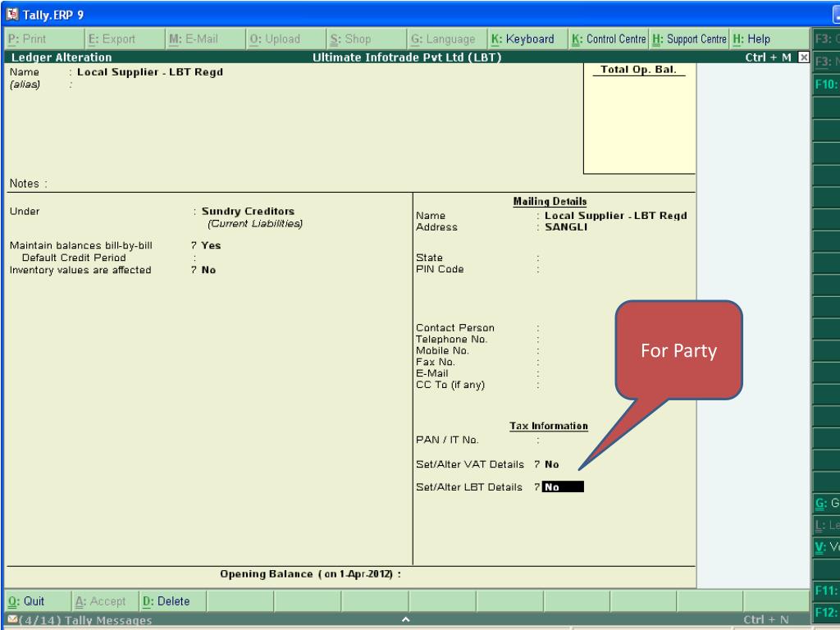Open the Tally Messages envelope icon
This screenshot has width=840, height=630.
(13, 619)
